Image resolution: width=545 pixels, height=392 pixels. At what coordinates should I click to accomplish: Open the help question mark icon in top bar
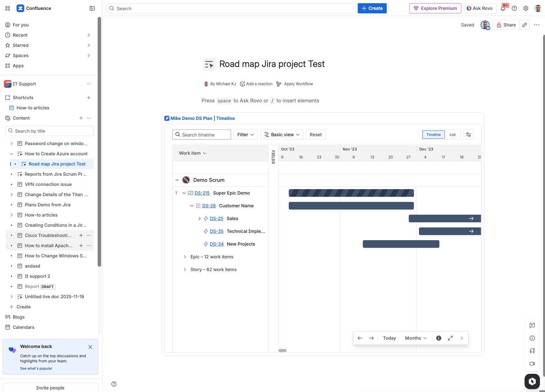(x=514, y=8)
